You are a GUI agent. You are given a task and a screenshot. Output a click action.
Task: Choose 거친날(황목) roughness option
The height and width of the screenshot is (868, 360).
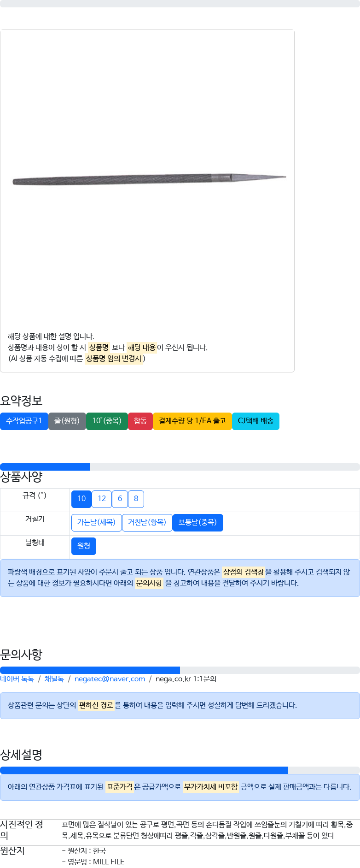(147, 522)
